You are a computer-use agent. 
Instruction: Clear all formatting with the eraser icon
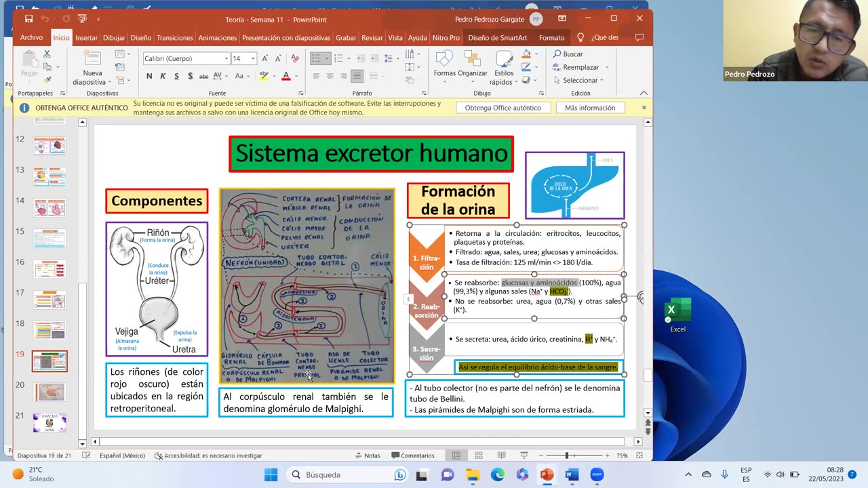click(x=295, y=59)
